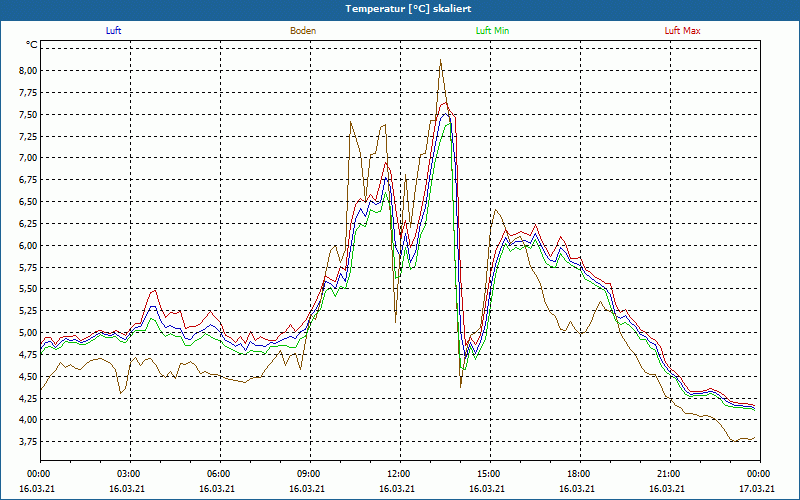Click the °C axis unit label

pos(32,45)
